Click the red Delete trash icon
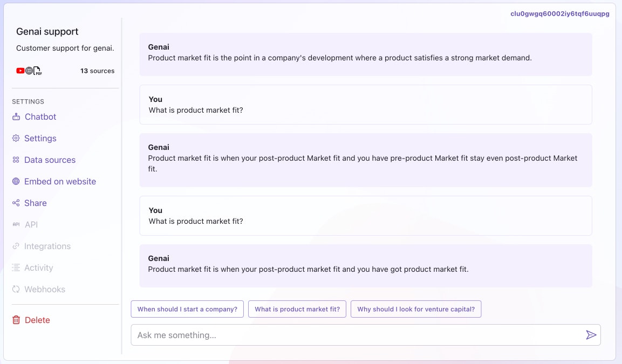Screen dimensions: 622x364 (x=16, y=320)
